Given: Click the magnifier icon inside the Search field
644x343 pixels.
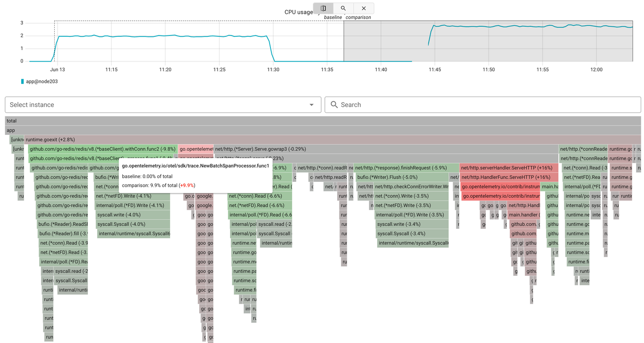Looking at the screenshot, I should [x=334, y=105].
